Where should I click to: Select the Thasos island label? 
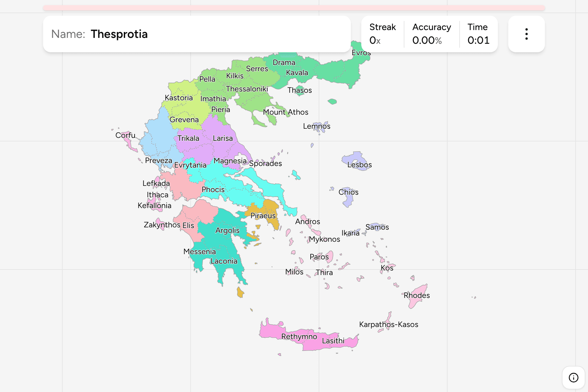(300, 90)
